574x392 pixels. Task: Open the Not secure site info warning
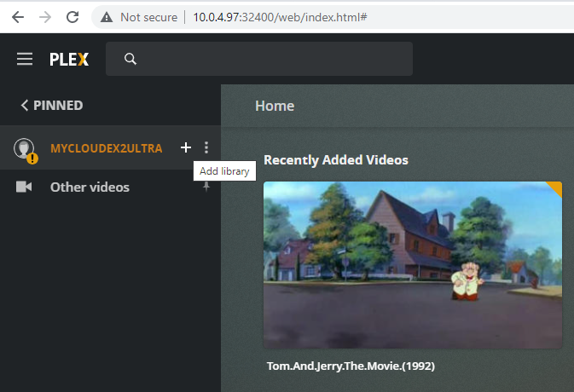(x=141, y=17)
